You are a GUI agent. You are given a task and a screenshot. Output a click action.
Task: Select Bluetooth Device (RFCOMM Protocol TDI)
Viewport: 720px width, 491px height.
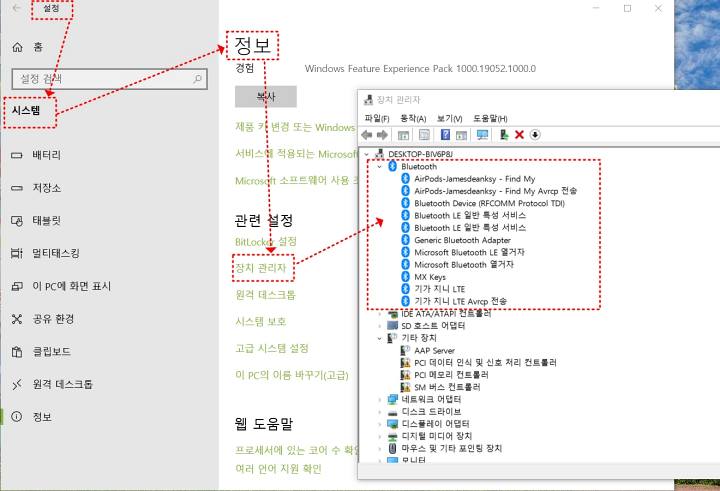pyautogui.click(x=489, y=203)
